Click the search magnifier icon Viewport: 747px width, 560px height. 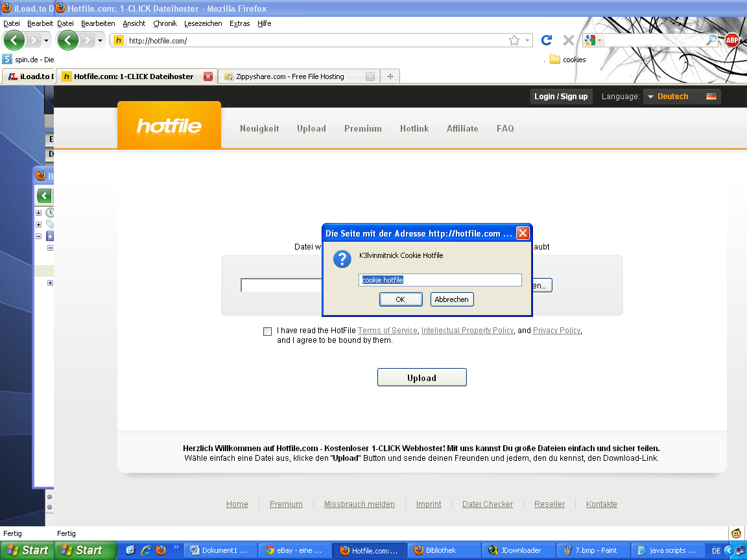click(x=711, y=40)
